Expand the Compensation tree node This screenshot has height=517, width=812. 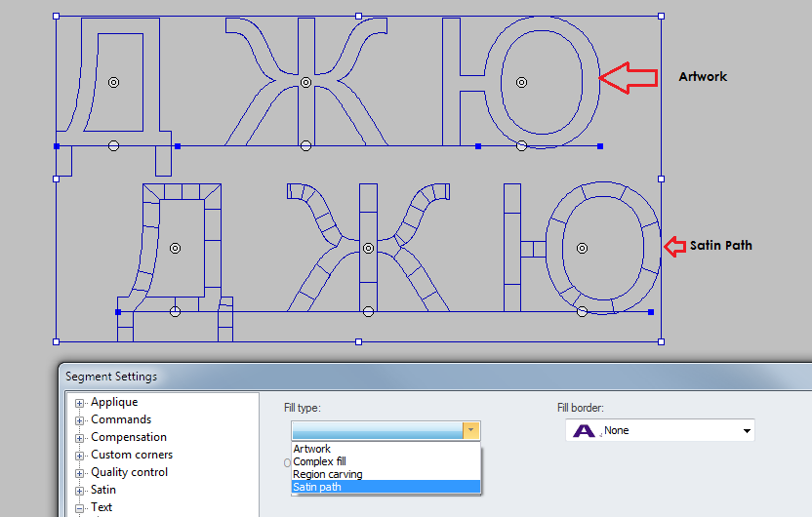[x=80, y=438]
